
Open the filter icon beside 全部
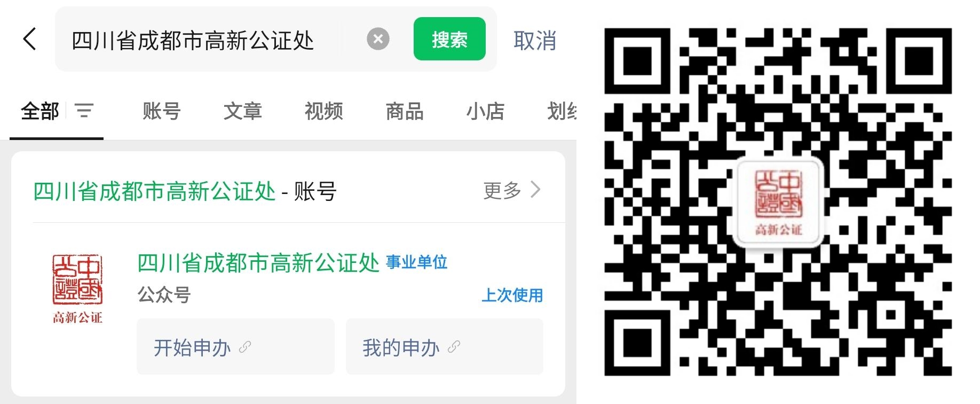click(84, 111)
